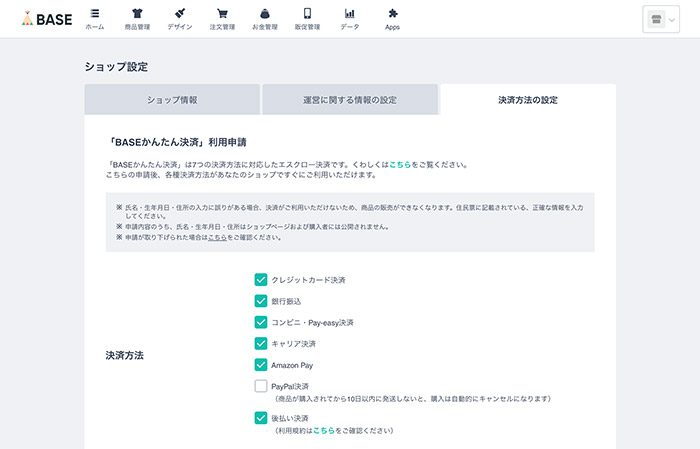Open 利用規約 こちら link under 後払い決済
Image resolution: width=700 pixels, height=449 pixels.
(324, 430)
